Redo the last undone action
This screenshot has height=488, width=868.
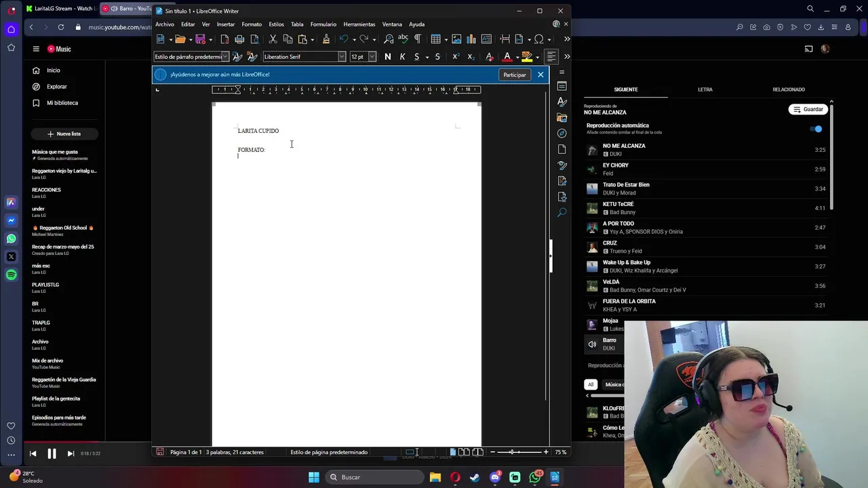(364, 39)
